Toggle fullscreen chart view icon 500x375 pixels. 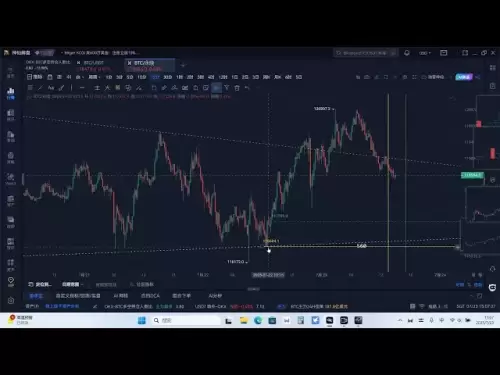point(414,77)
